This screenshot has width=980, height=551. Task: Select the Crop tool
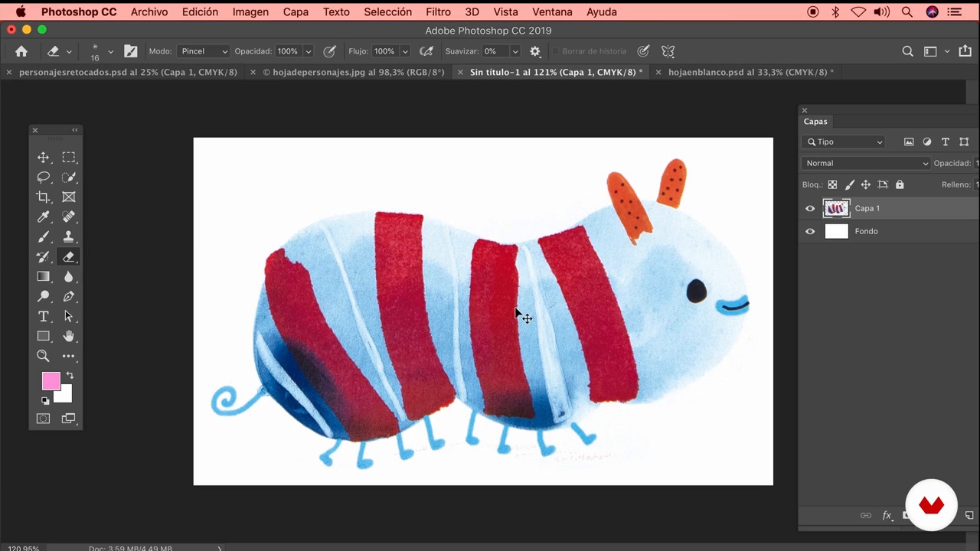pos(44,197)
